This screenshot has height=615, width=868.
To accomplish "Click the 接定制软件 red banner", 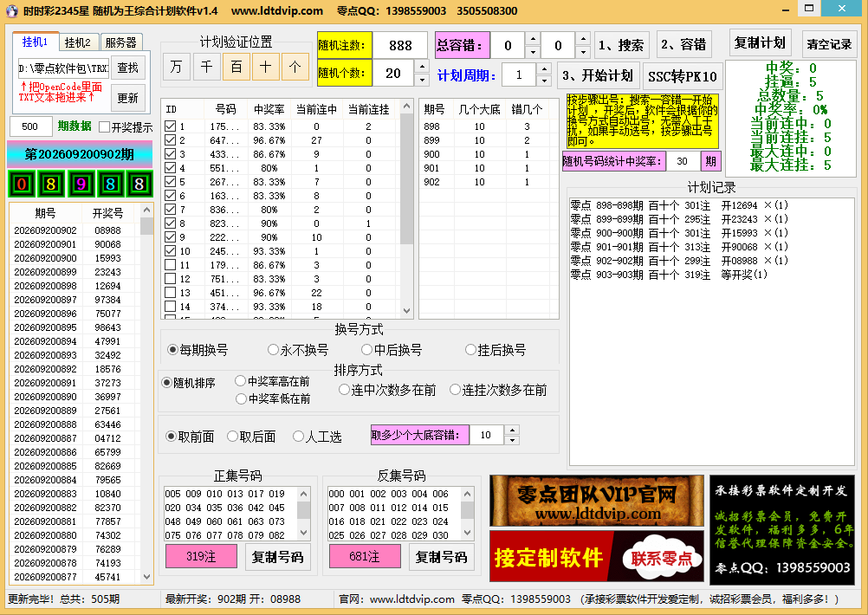I will tap(597, 556).
